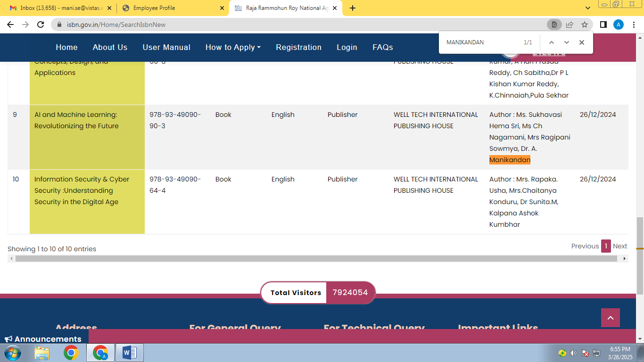The width and height of the screenshot is (644, 362).
Task: Reload the current page
Action: coord(41,25)
